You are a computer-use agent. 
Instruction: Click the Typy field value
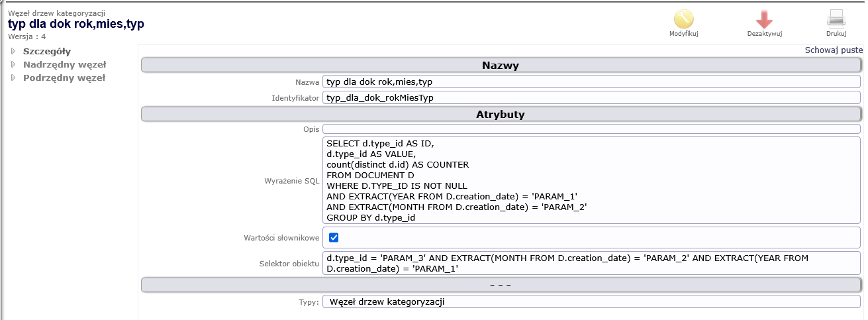(591, 301)
